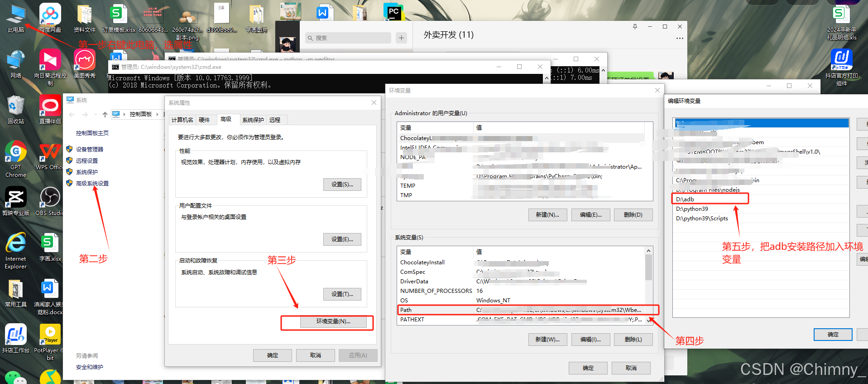Click 编辑(E) for user variables
The height and width of the screenshot is (384, 868).
591,215
